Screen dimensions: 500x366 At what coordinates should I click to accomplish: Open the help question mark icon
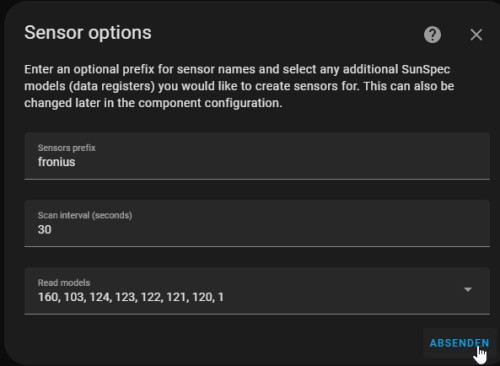(432, 34)
